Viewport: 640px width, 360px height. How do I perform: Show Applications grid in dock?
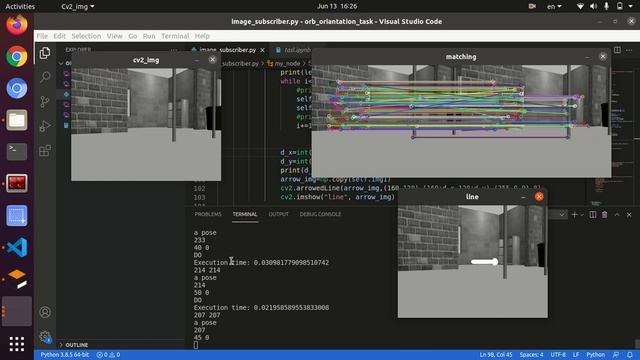coord(17,344)
